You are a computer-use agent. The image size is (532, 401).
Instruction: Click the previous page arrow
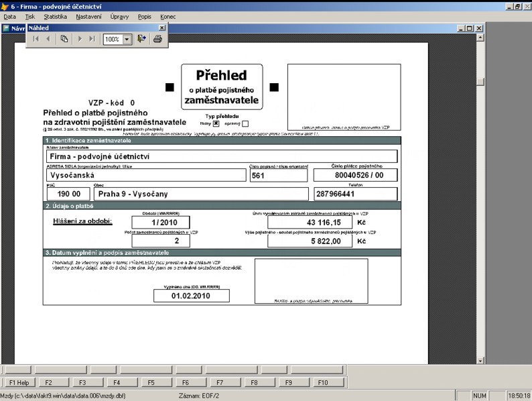pos(48,40)
